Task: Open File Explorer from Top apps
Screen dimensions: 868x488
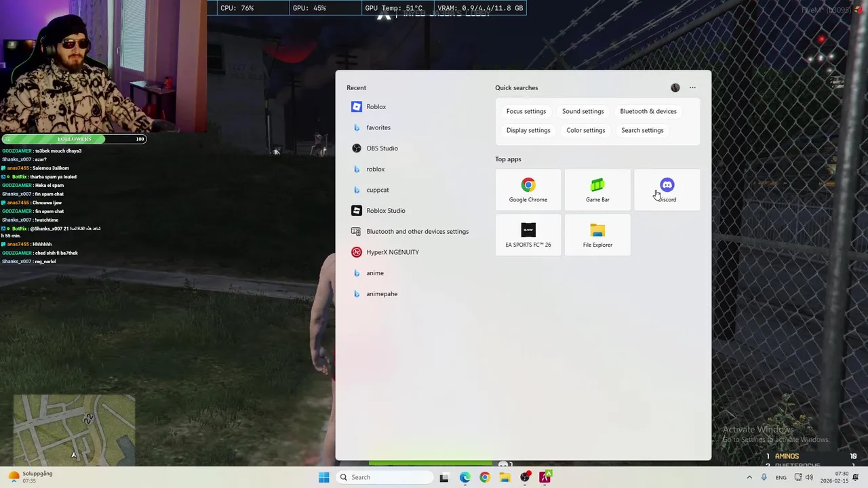Action: [x=597, y=235]
